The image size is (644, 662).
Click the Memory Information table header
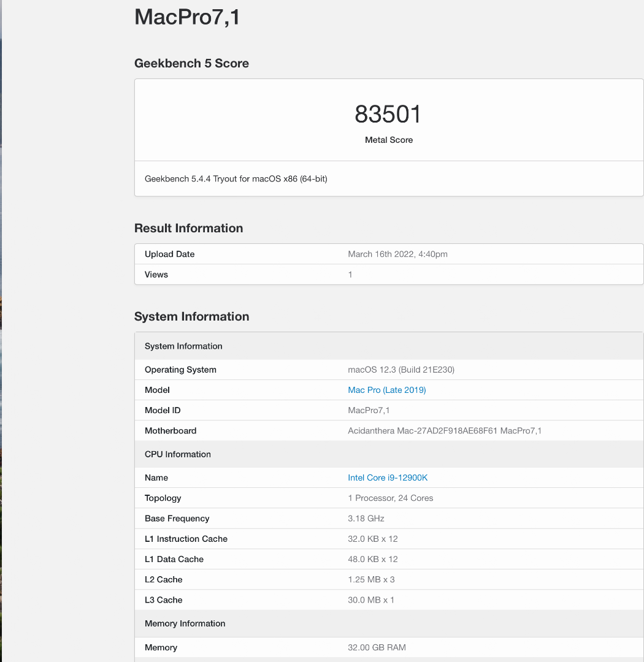[x=185, y=623]
